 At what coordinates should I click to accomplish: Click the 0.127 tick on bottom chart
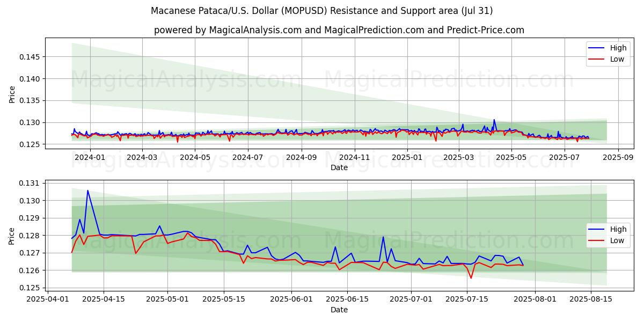[30, 253]
